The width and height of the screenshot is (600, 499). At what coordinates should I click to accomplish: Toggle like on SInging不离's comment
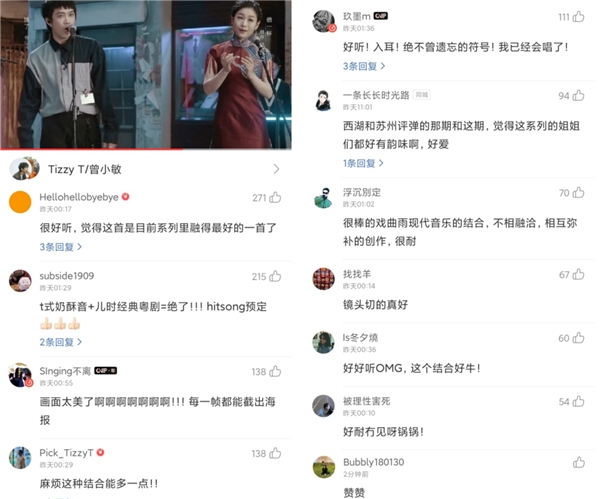275,372
